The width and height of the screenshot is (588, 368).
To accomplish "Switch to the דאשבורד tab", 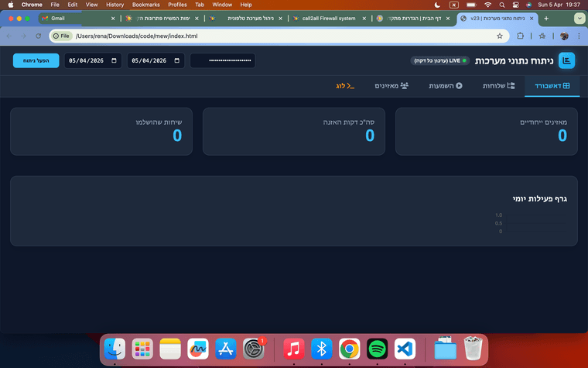I will tap(552, 86).
